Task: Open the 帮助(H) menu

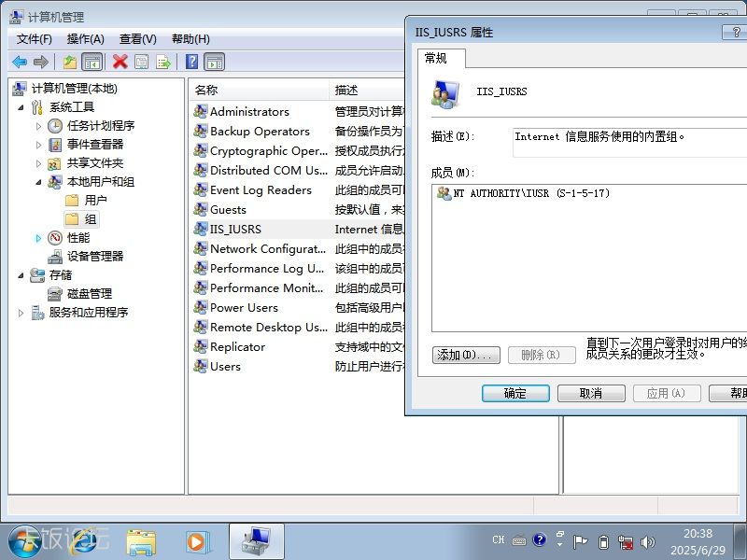Action: click(190, 39)
